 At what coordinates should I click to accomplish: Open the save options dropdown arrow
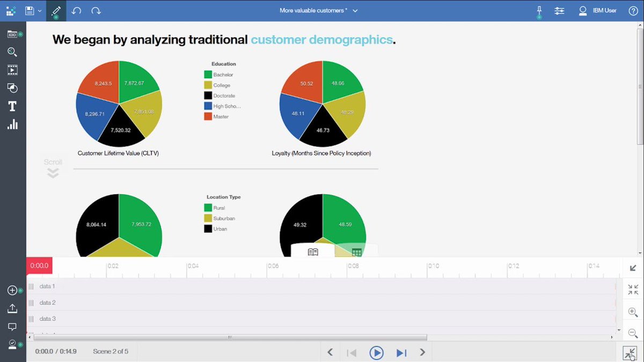(40, 11)
